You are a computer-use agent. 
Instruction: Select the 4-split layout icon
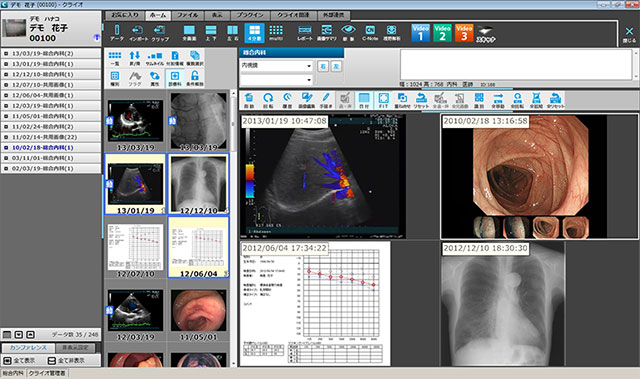(x=254, y=33)
